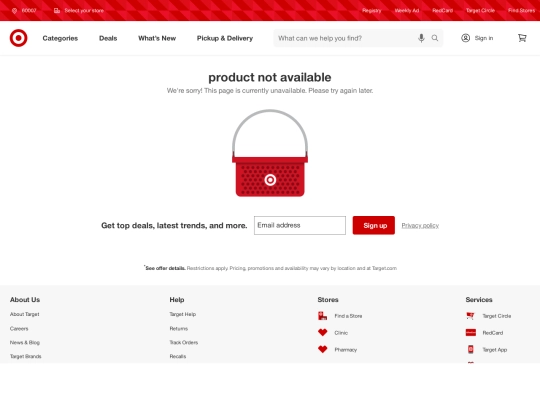The width and height of the screenshot is (540, 405).
Task: Open the Registry link in top bar
Action: point(372,11)
